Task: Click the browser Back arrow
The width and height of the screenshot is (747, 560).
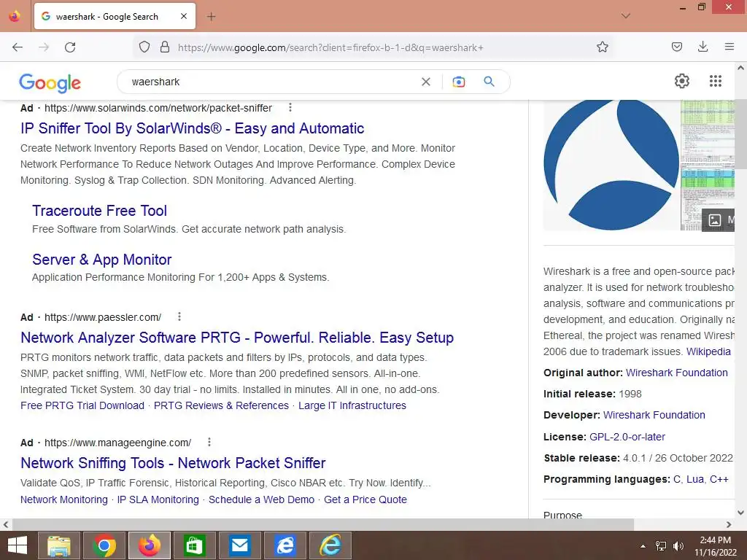Action: point(18,47)
